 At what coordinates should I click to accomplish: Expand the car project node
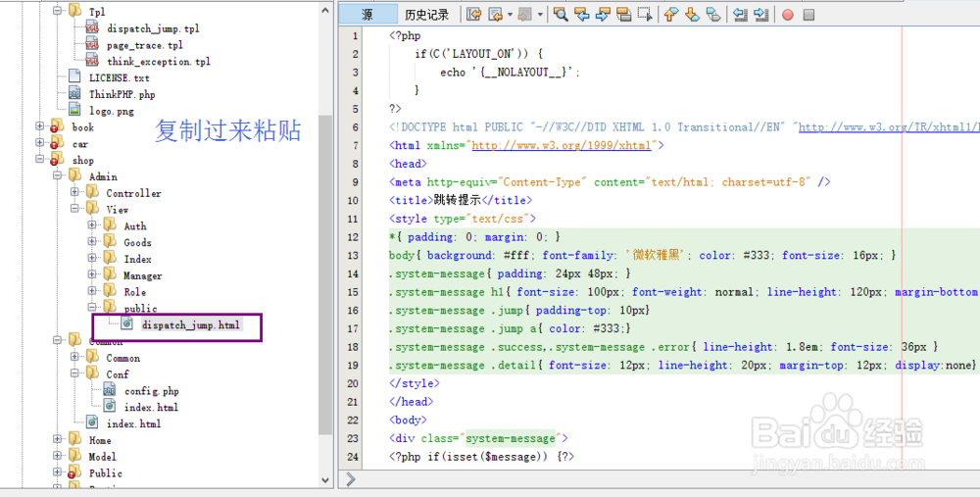[40, 142]
